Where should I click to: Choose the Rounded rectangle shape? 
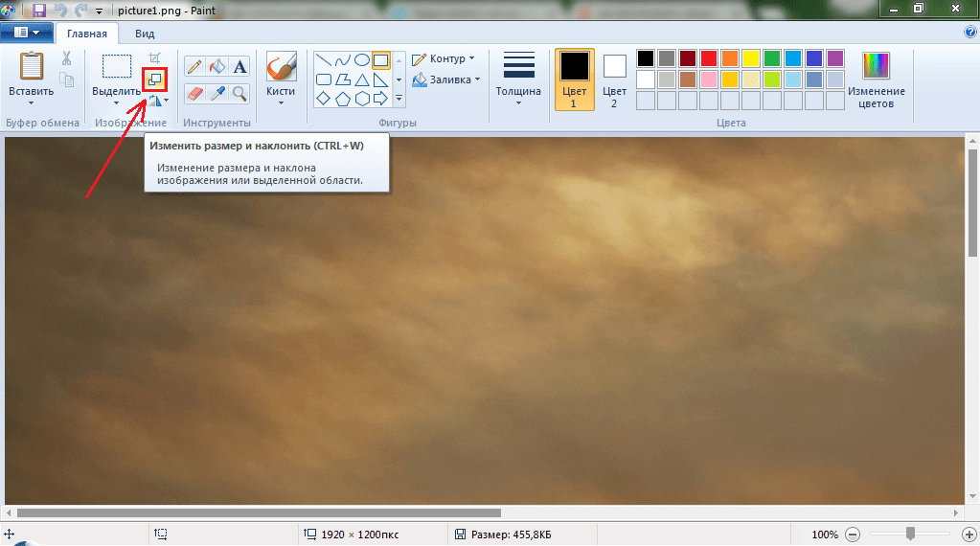coord(323,80)
